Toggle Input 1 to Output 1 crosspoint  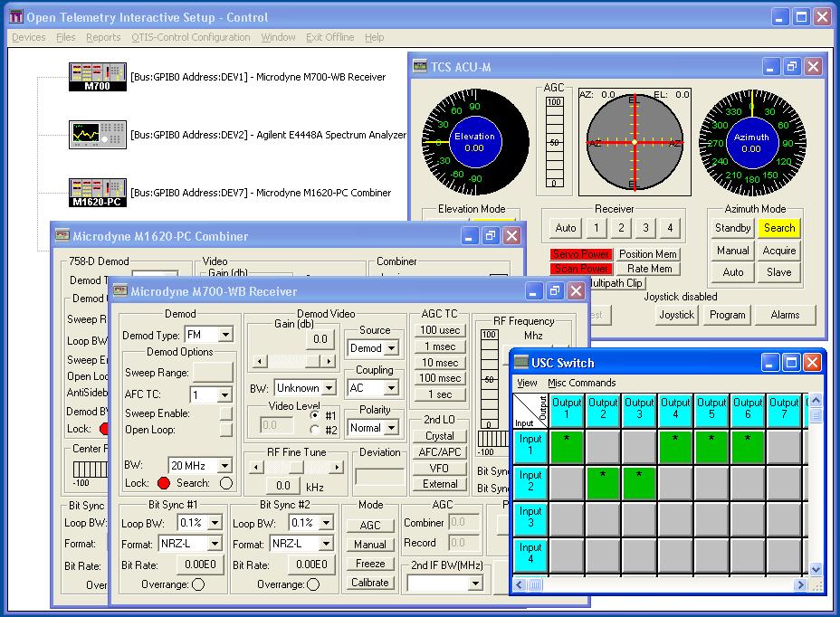point(567,446)
